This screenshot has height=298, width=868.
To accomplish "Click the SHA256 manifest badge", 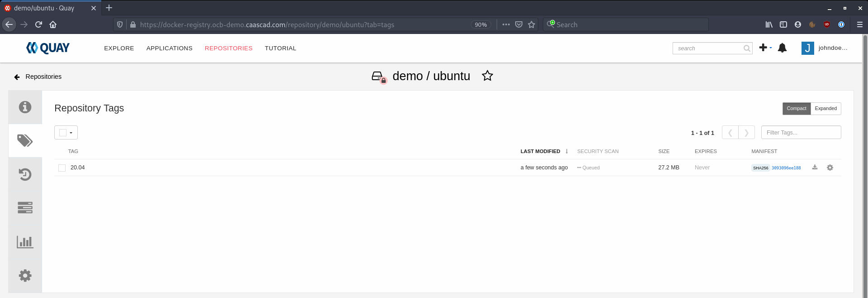I will [760, 168].
